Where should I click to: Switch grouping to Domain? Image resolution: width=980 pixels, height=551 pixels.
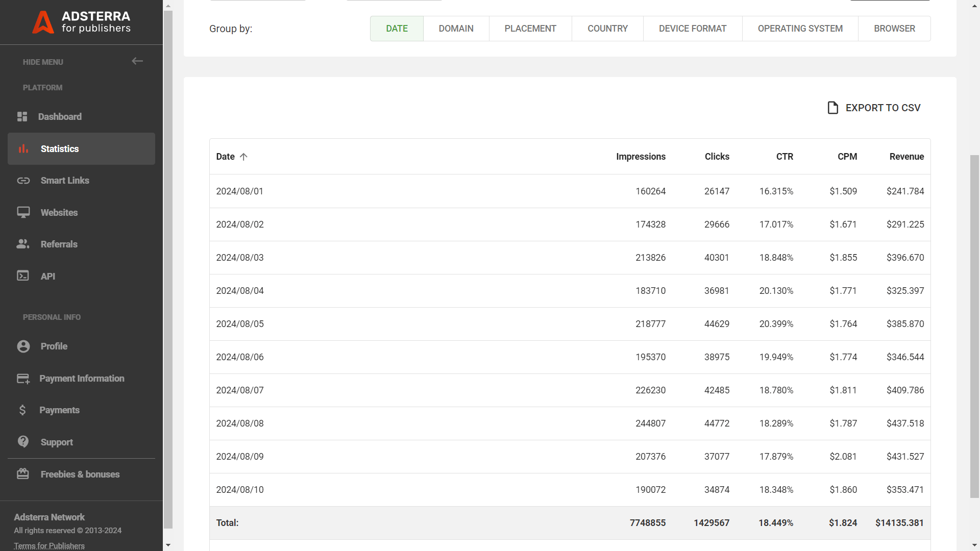click(x=456, y=28)
